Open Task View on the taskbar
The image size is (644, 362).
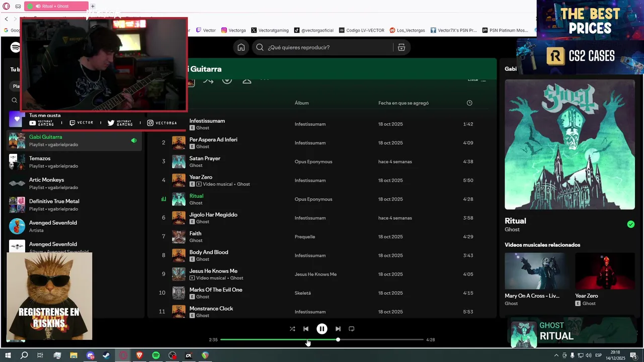[x=40, y=355]
